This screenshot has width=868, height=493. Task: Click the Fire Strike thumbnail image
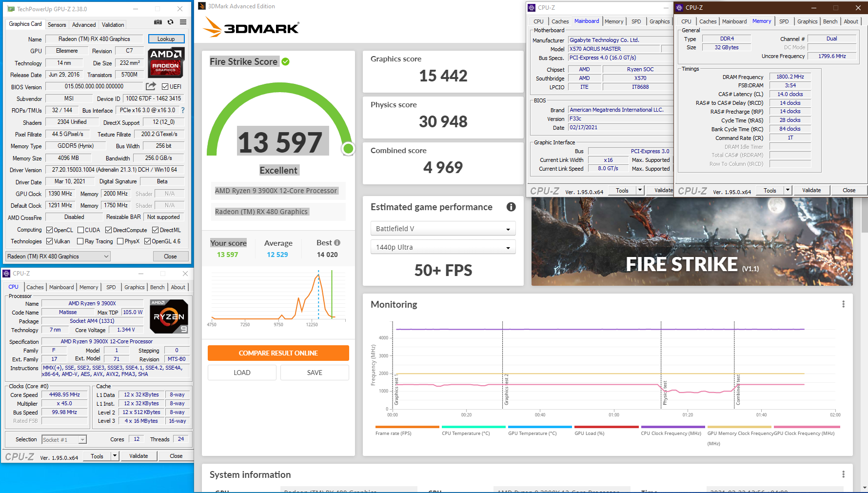[692, 241]
